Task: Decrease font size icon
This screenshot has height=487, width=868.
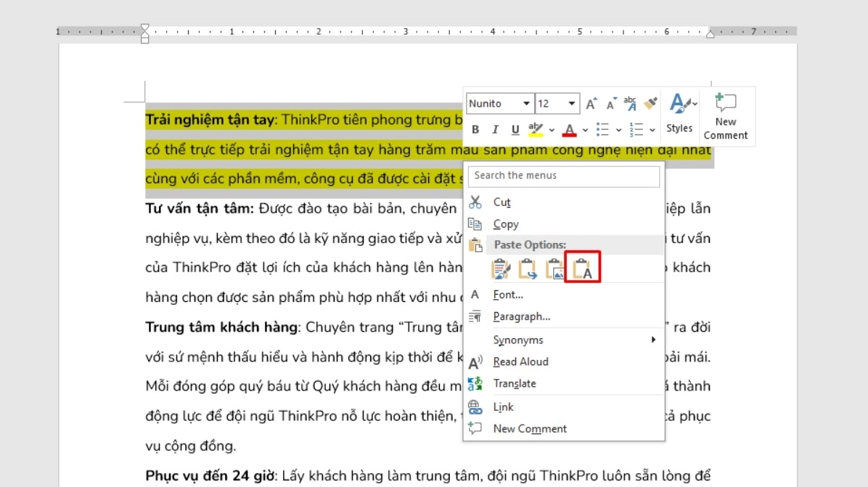Action: (611, 104)
